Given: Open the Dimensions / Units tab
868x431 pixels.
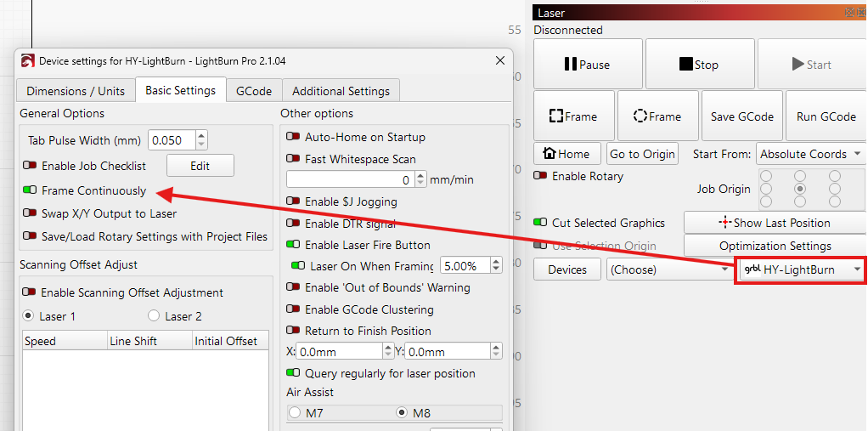Looking at the screenshot, I should 76,91.
